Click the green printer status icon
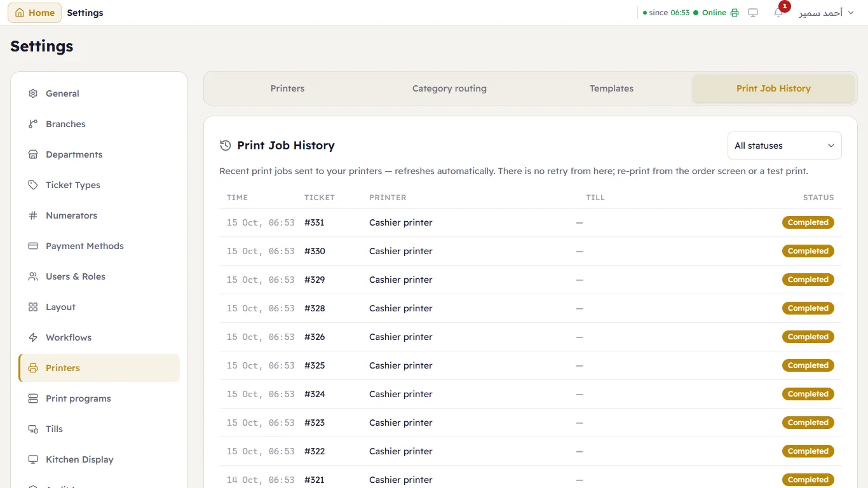868x488 pixels. point(735,13)
